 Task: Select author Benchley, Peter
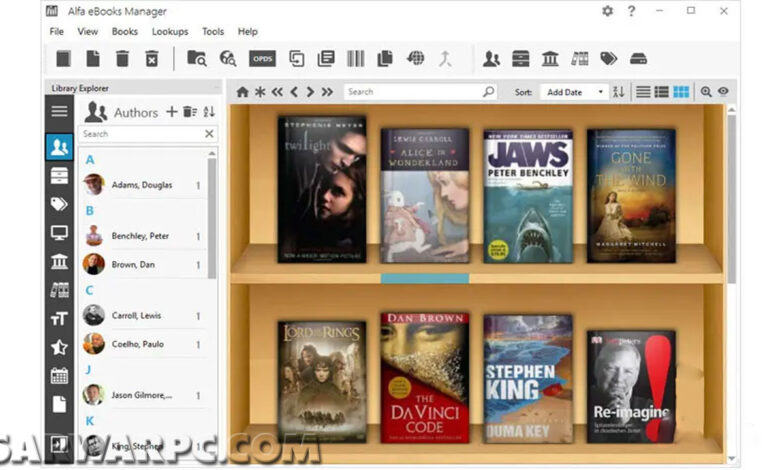click(x=143, y=236)
